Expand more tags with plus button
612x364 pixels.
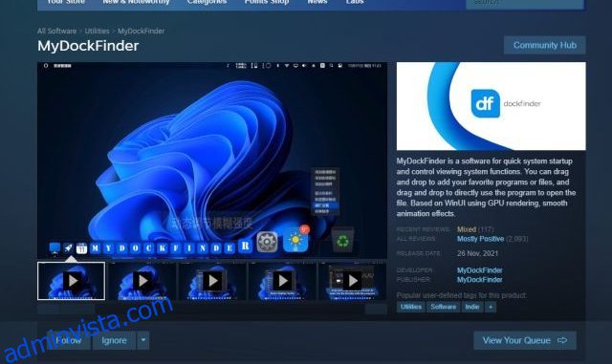point(491,307)
